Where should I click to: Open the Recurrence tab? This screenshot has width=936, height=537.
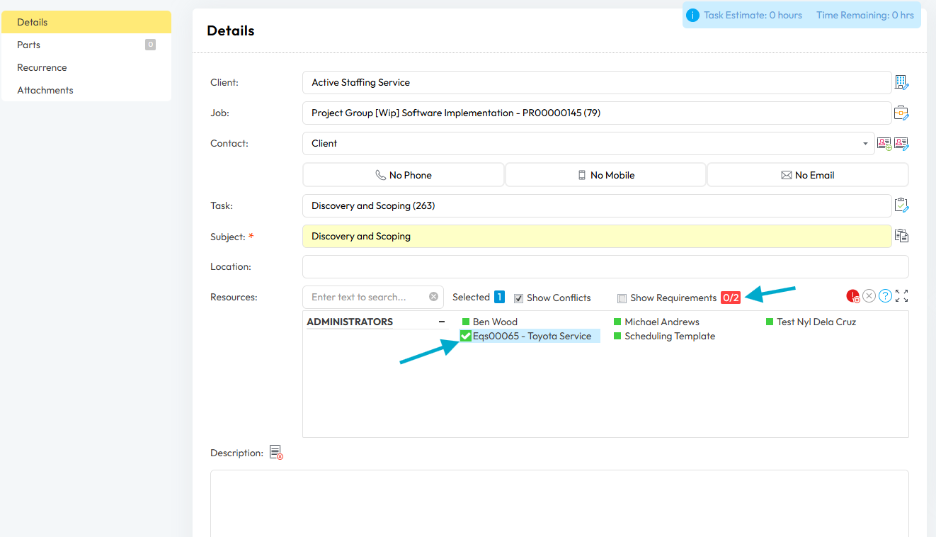tap(42, 68)
